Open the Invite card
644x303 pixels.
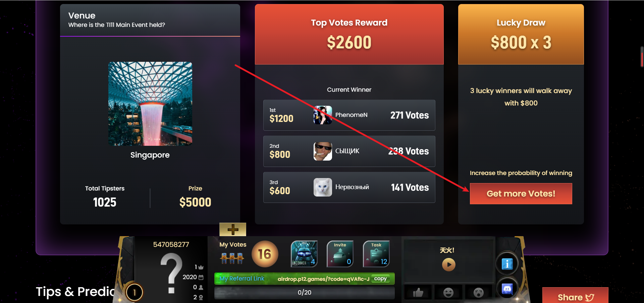click(340, 254)
